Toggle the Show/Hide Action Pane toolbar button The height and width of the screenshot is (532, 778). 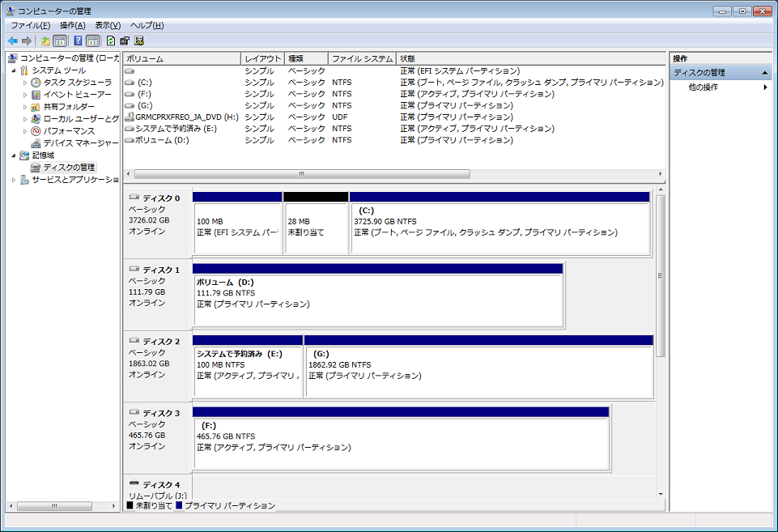[93, 40]
